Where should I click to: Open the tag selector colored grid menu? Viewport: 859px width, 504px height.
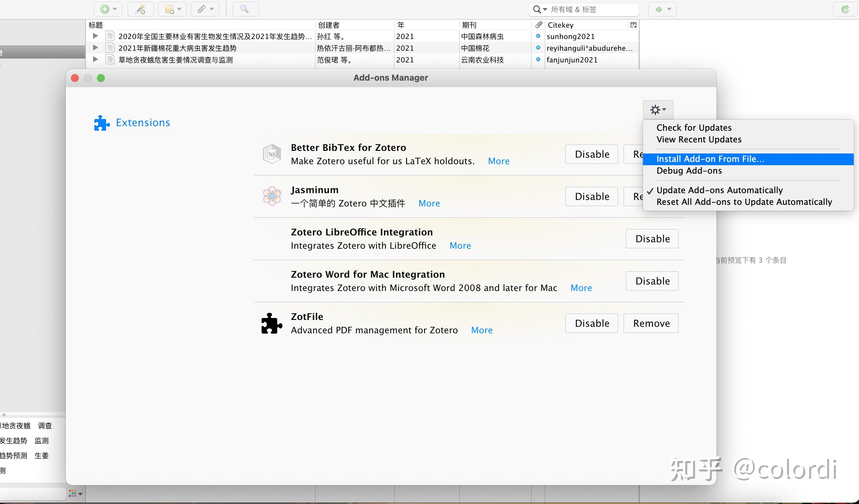[x=75, y=493]
